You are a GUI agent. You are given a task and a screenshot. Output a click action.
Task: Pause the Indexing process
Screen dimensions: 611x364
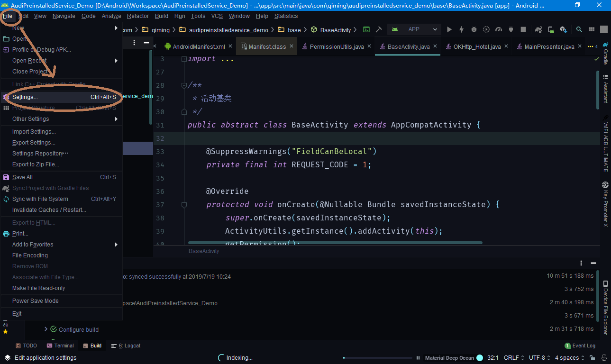pos(418,357)
